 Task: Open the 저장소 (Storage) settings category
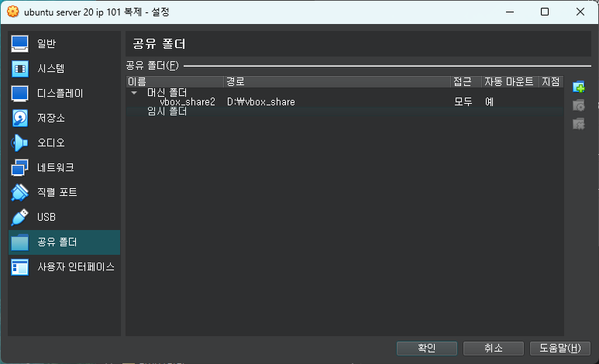(x=64, y=118)
